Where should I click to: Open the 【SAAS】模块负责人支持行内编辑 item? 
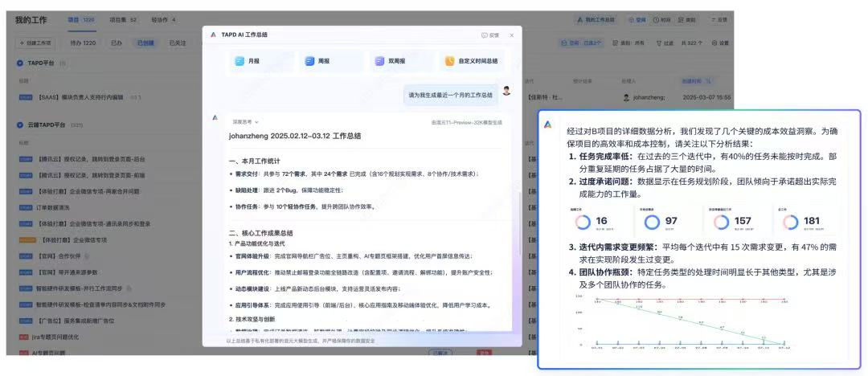point(80,97)
